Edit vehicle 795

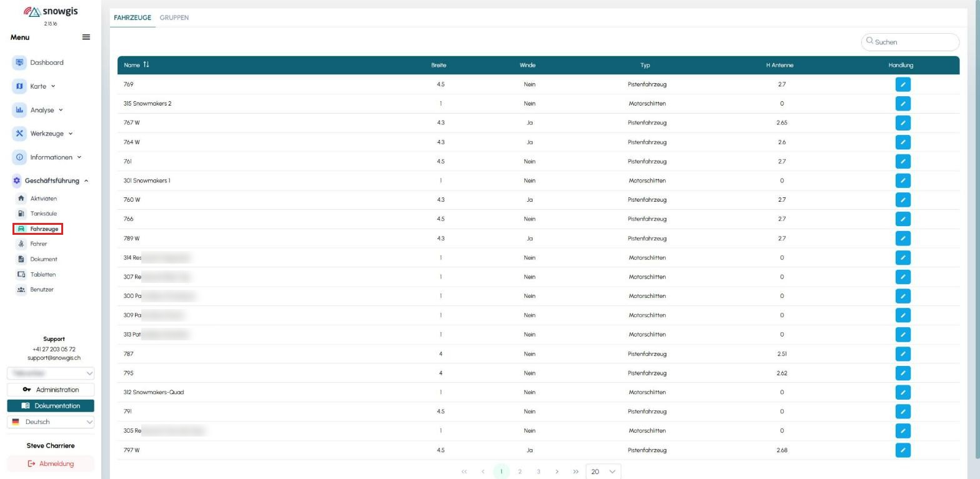[x=902, y=373]
